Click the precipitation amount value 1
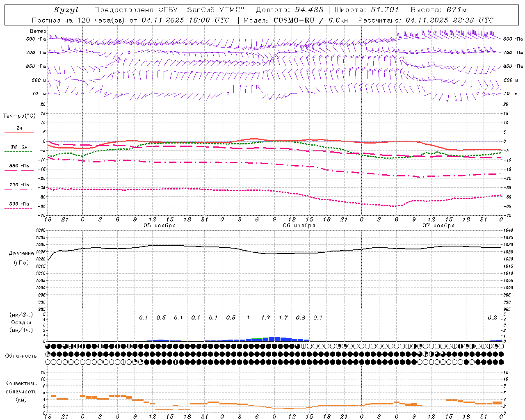Image resolution: width=525 pixels, height=420 pixels. (248, 317)
